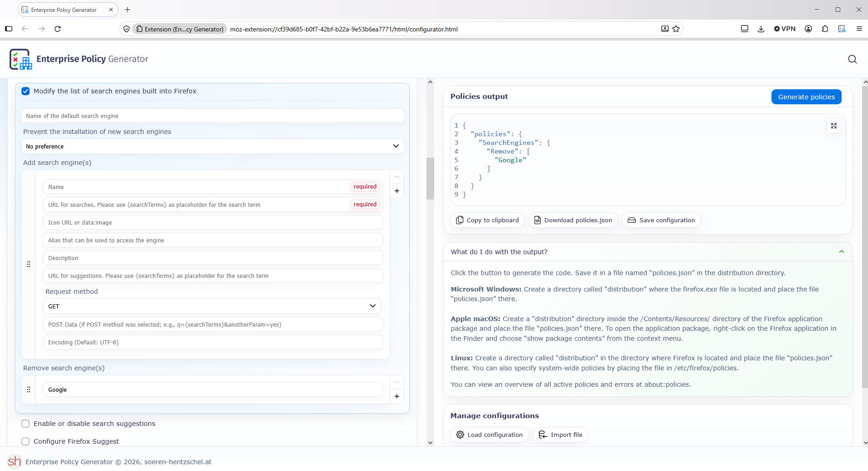Click the left panel scroll down arrow

tap(430, 442)
